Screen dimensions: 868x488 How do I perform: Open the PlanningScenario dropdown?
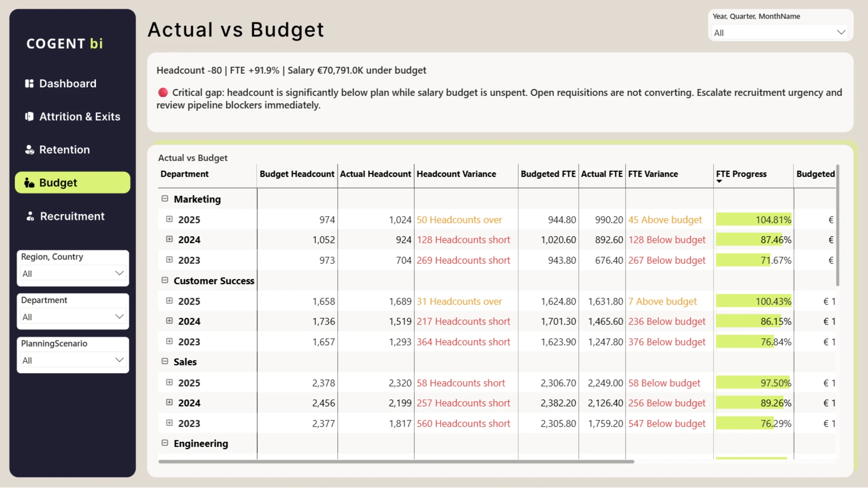point(73,360)
